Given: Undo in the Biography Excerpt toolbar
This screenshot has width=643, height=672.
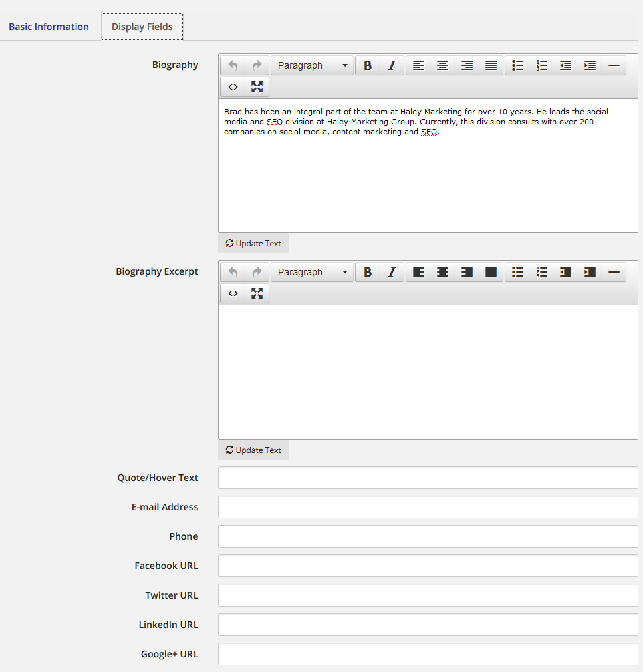Looking at the screenshot, I should [x=233, y=272].
